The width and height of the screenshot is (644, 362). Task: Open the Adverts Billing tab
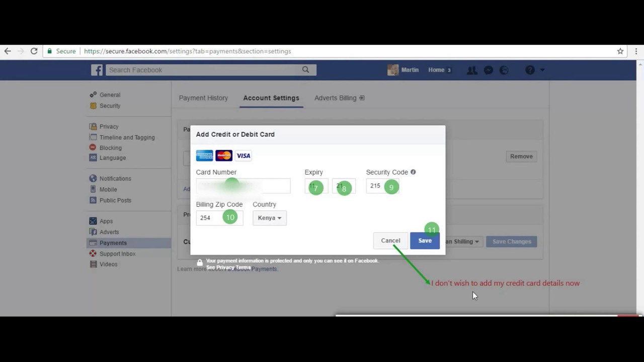click(x=339, y=98)
